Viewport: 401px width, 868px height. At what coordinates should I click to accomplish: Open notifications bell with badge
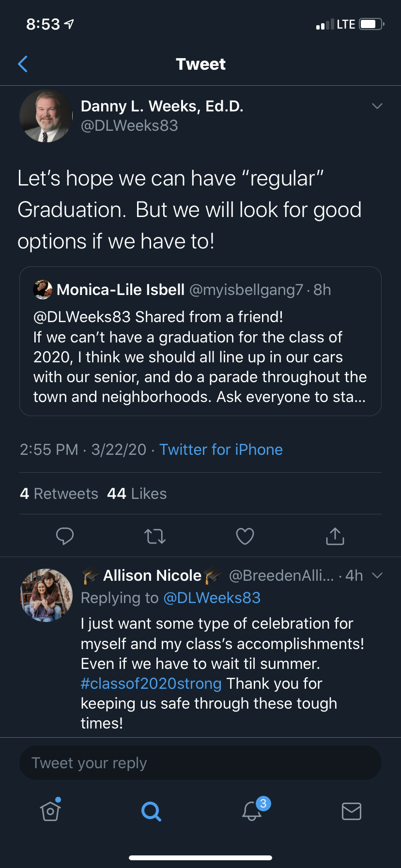coord(252,811)
